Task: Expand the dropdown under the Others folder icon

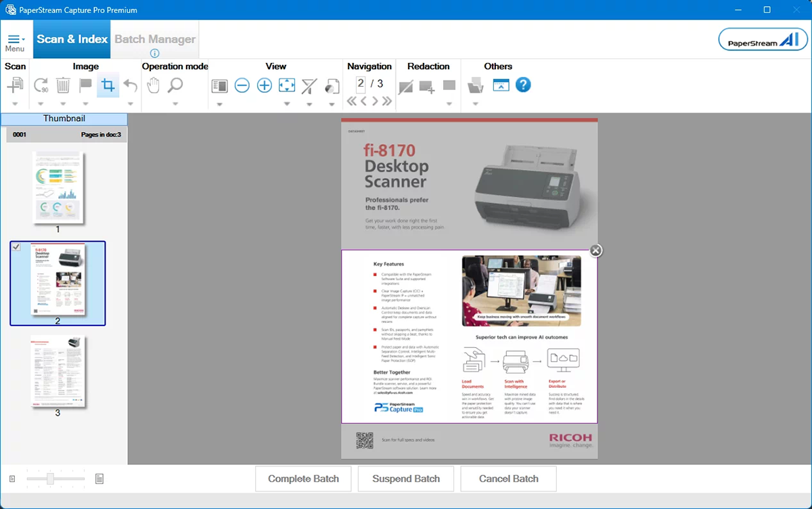Action: click(x=476, y=104)
